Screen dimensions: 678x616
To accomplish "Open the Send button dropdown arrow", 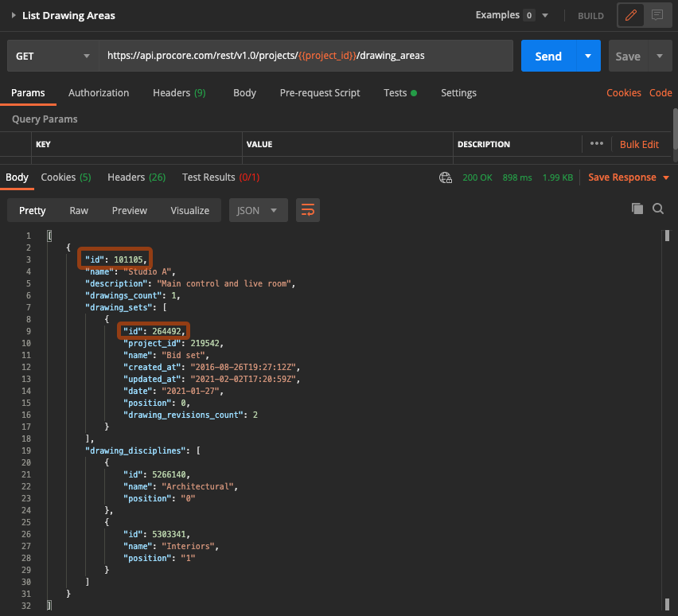I will (x=588, y=56).
